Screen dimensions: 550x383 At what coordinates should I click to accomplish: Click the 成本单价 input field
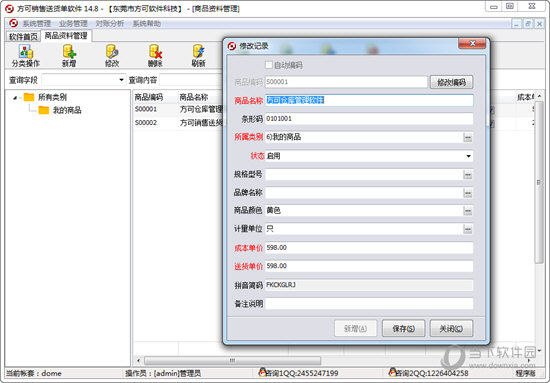point(369,248)
